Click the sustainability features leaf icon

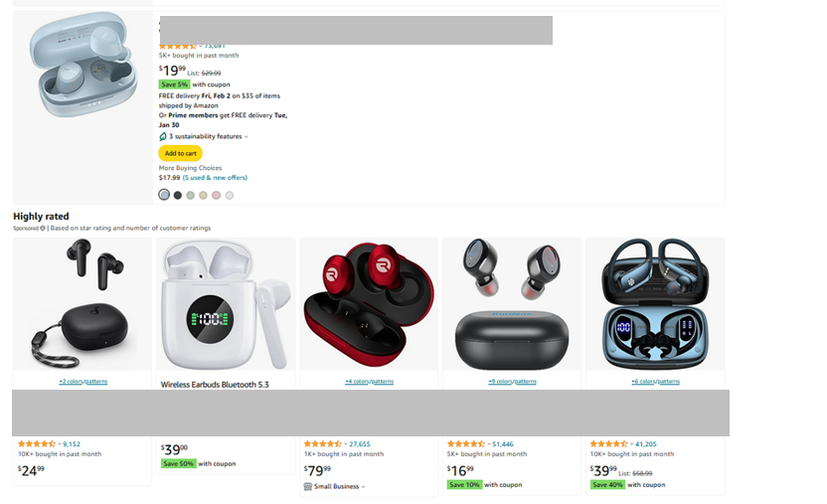(x=163, y=136)
